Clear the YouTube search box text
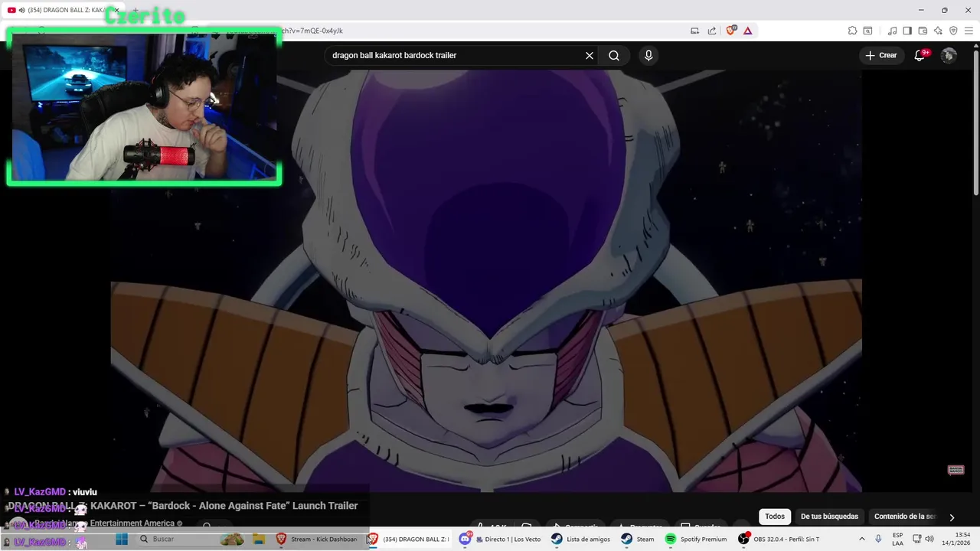This screenshot has width=980, height=551. tap(590, 56)
